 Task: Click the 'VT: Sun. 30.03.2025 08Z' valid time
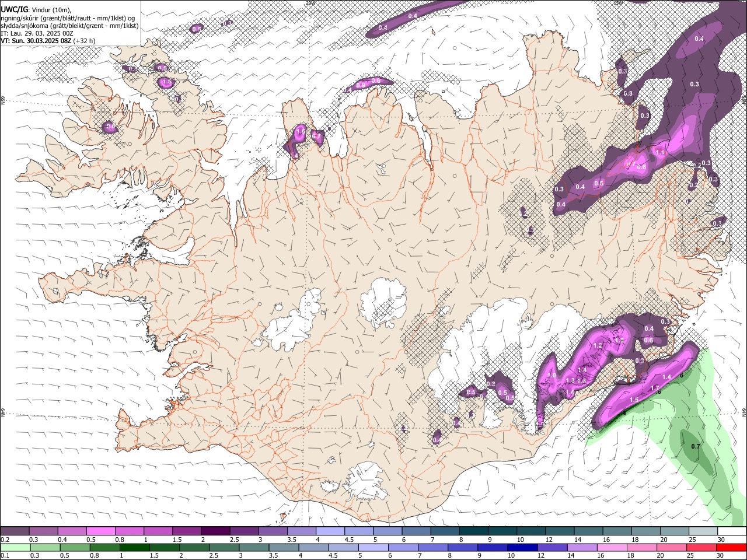(36, 41)
